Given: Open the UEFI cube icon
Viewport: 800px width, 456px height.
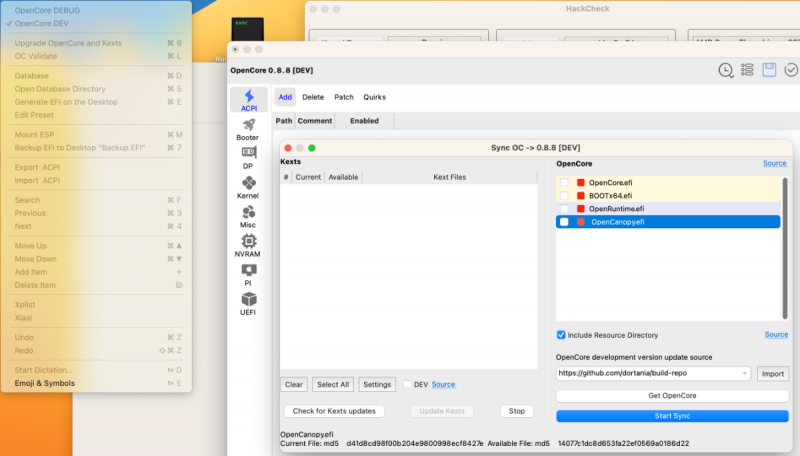Looking at the screenshot, I should [x=248, y=299].
